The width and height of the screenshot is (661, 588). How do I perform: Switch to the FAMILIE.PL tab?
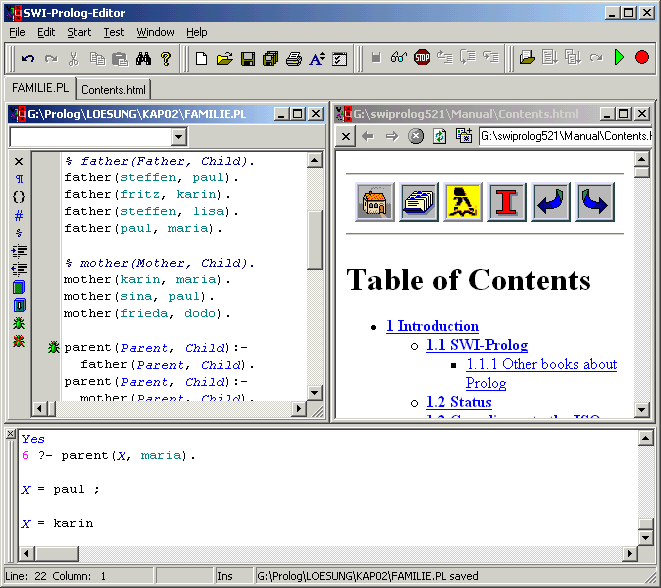tap(40, 88)
